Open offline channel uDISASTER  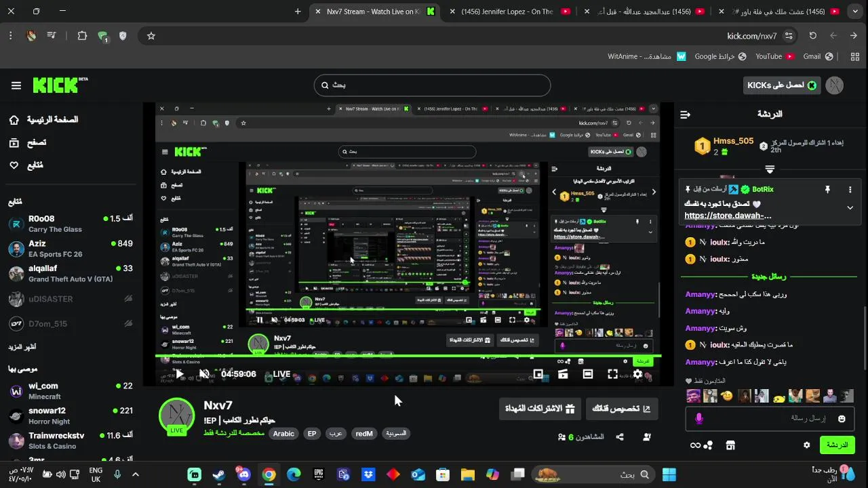click(71, 299)
